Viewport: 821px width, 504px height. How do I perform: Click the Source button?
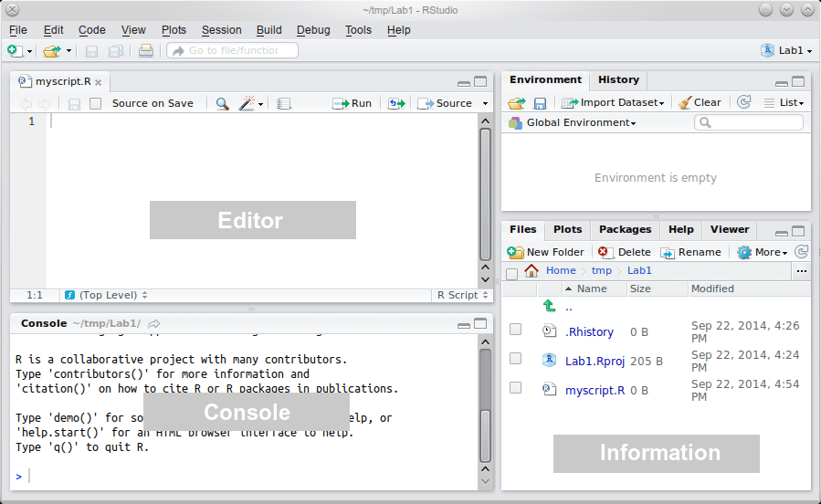pos(446,103)
